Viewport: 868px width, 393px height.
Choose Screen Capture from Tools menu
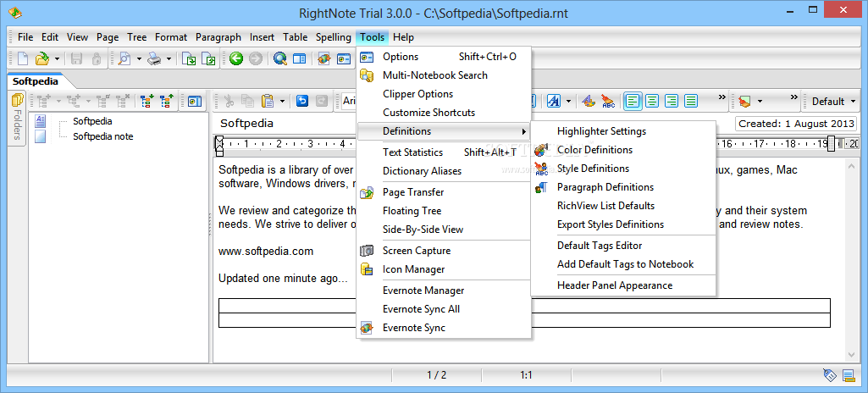click(x=444, y=251)
